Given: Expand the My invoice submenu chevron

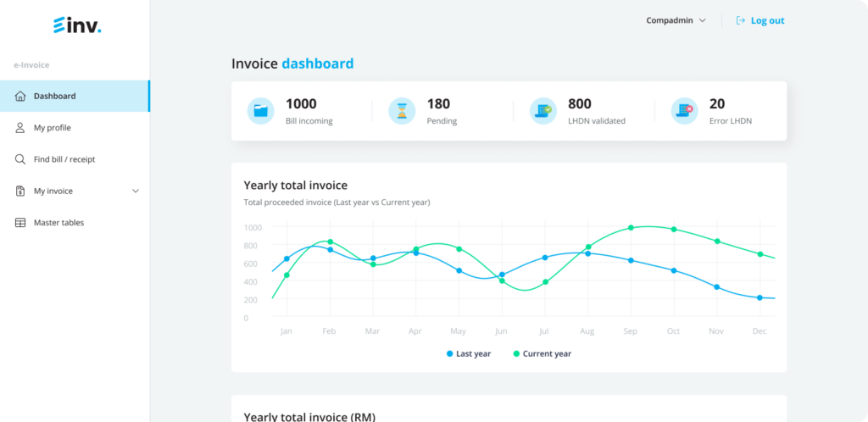Looking at the screenshot, I should click(136, 192).
